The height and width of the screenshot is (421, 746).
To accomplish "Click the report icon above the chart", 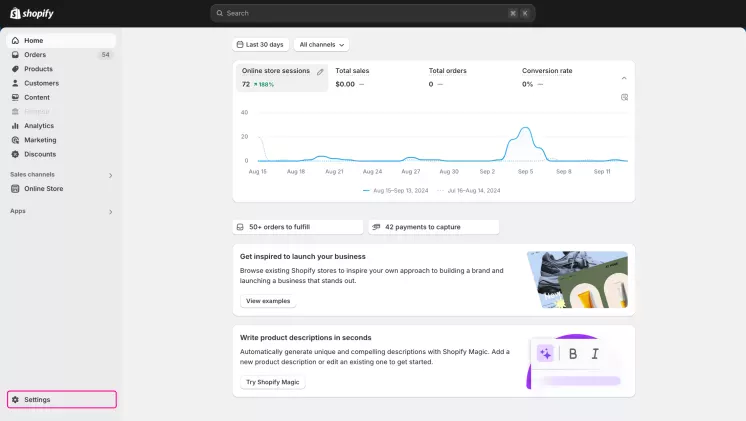I will [624, 97].
